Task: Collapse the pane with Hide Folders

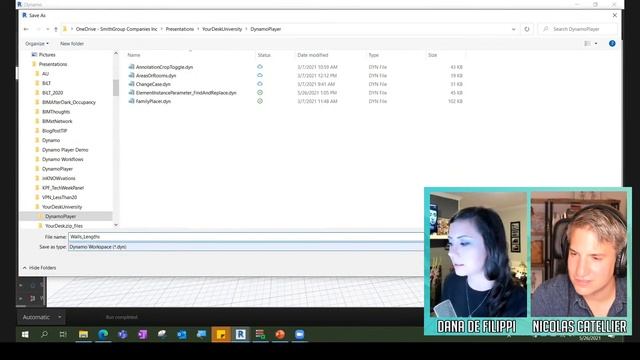Action: tap(39, 268)
